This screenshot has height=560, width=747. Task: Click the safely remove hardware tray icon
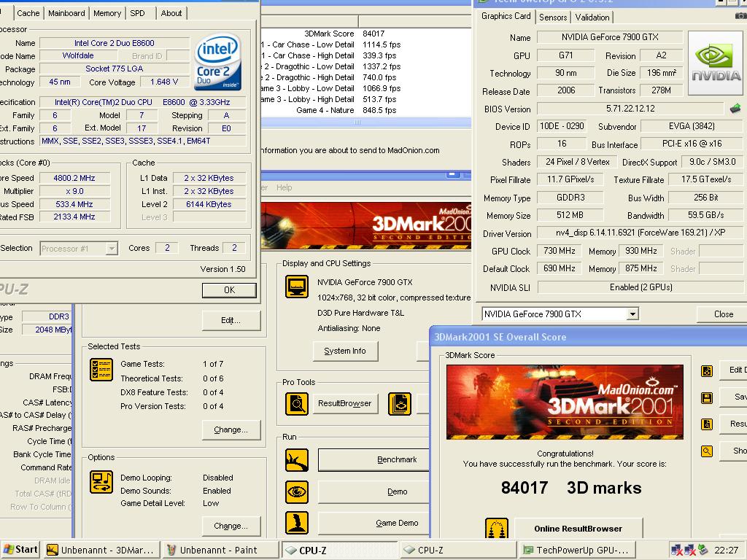click(x=703, y=550)
